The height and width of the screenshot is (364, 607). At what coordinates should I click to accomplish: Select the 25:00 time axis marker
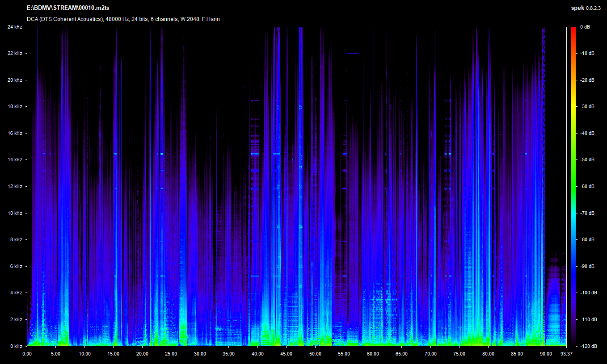pyautogui.click(x=171, y=354)
